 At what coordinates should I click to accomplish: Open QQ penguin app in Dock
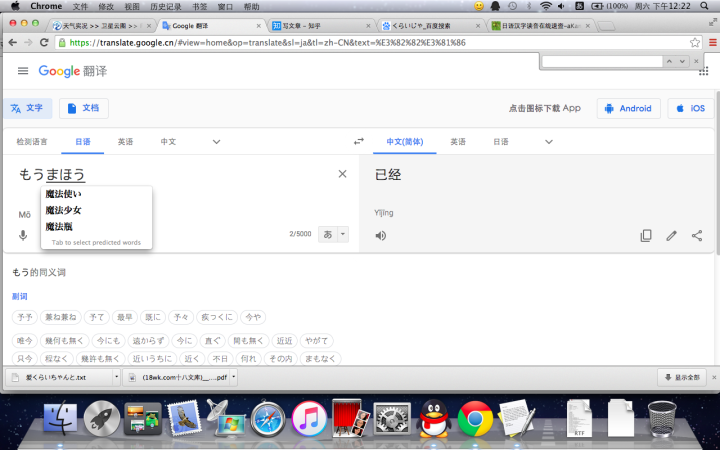[433, 418]
